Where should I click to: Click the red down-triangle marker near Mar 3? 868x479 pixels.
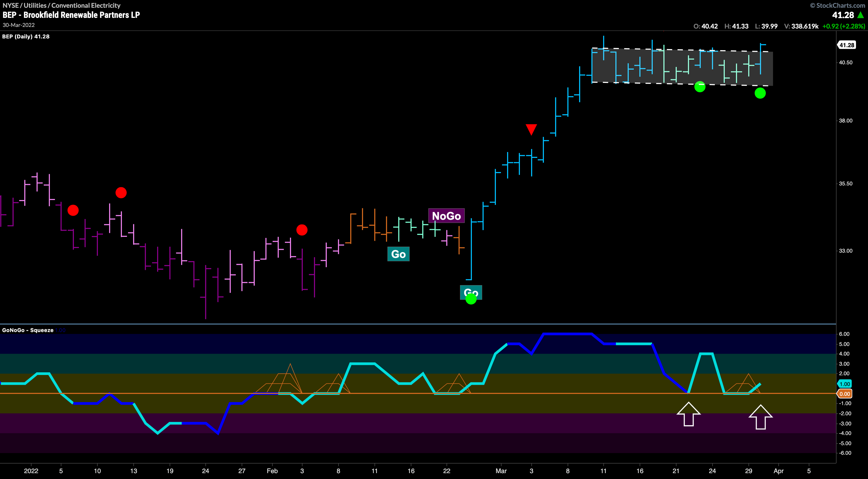click(x=531, y=130)
